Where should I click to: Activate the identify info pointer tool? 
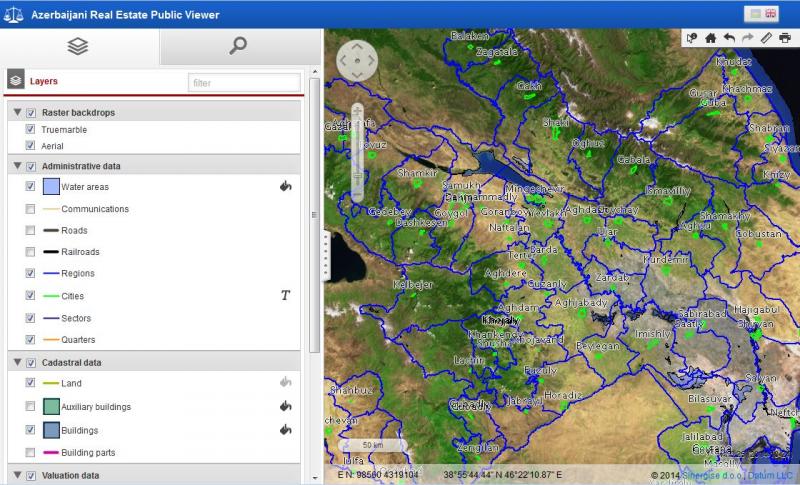692,38
